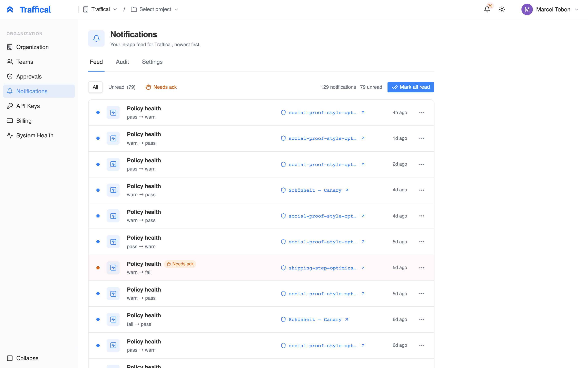Screen dimensions: 588x368
Task: Open more options for the 1d ago notification
Action: [422, 138]
